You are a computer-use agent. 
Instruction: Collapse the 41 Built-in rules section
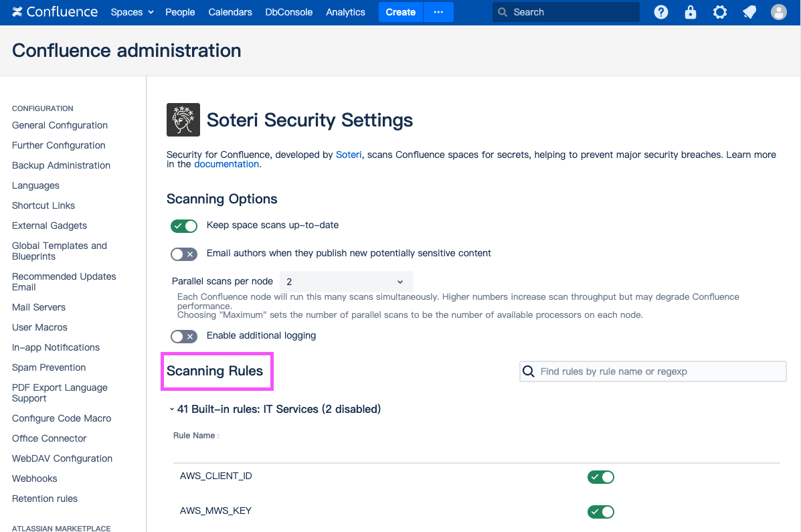[172, 409]
